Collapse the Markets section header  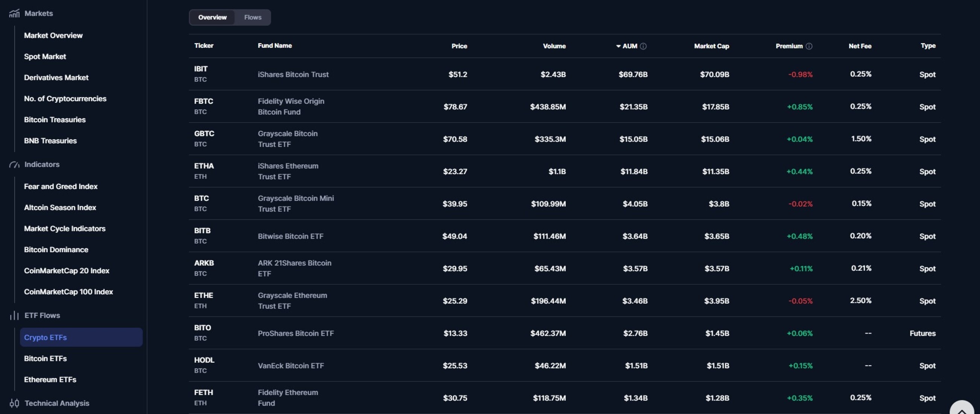[x=38, y=13]
